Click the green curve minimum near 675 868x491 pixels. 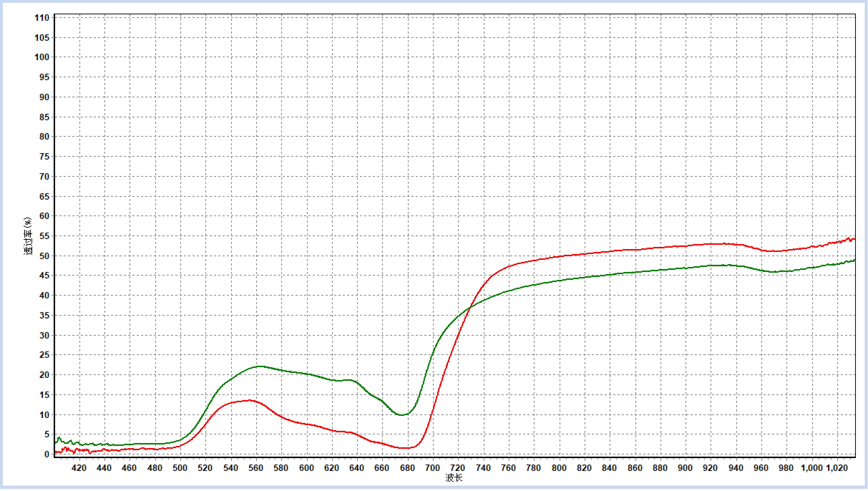[x=401, y=415]
